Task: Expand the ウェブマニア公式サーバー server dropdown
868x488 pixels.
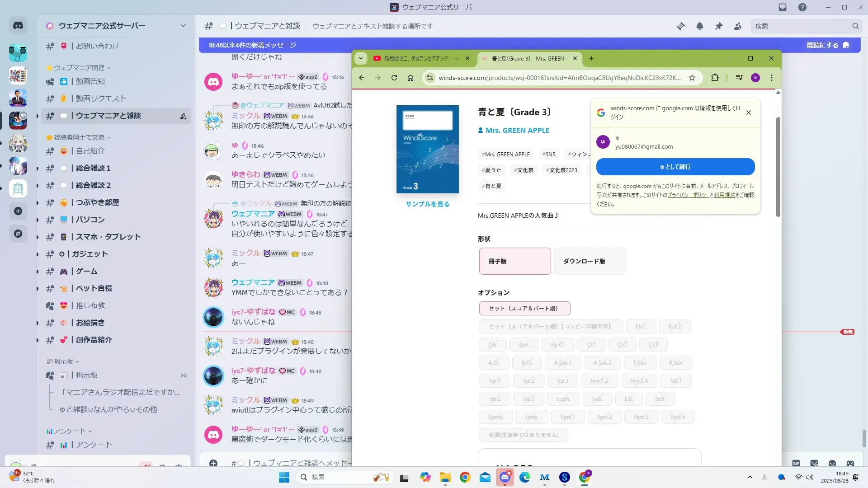Action: pos(183,26)
